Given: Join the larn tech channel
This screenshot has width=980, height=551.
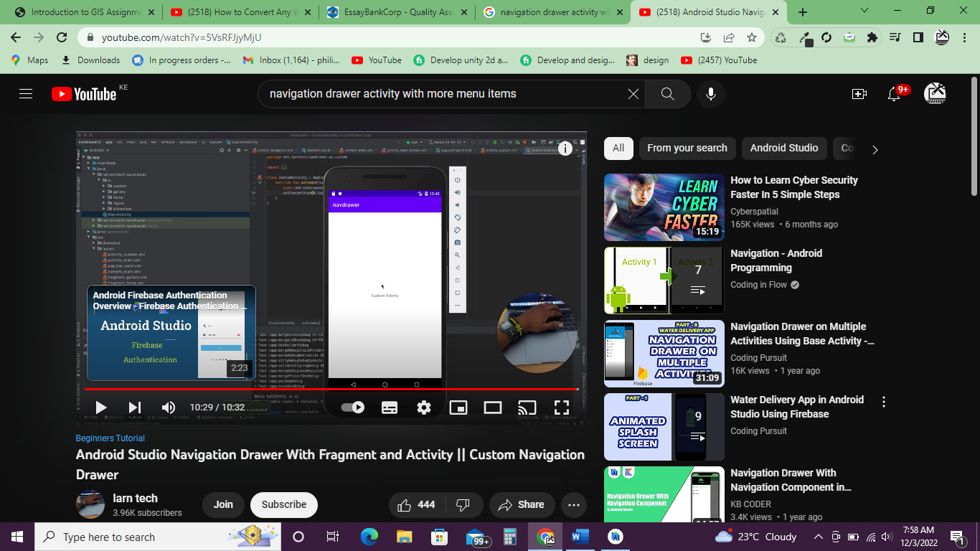Looking at the screenshot, I should pos(223,504).
